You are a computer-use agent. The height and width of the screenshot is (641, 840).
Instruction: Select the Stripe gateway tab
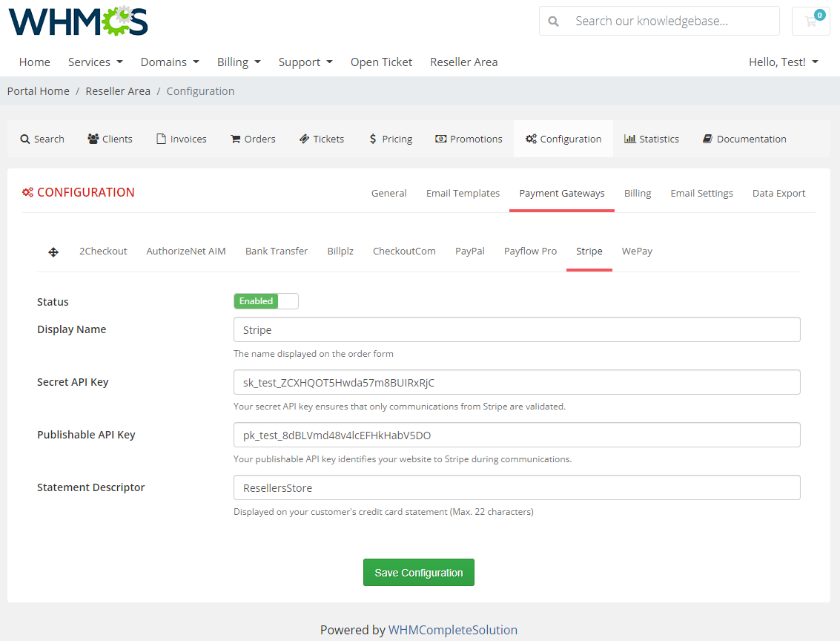pos(589,251)
